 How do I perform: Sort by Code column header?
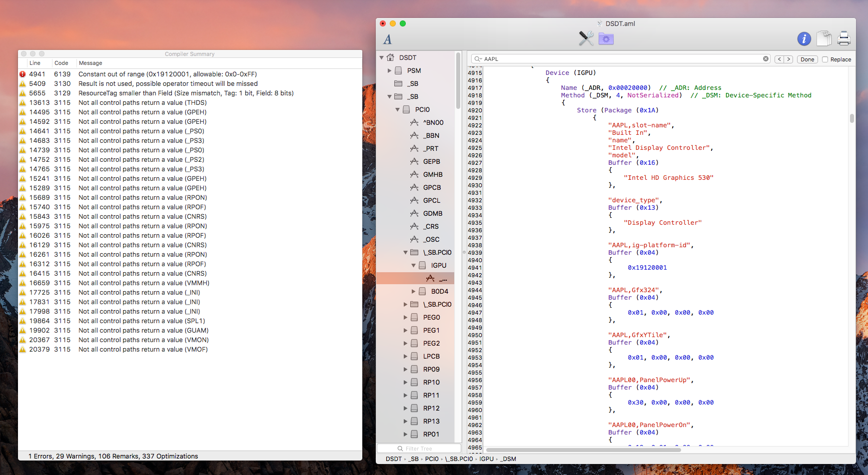click(61, 63)
